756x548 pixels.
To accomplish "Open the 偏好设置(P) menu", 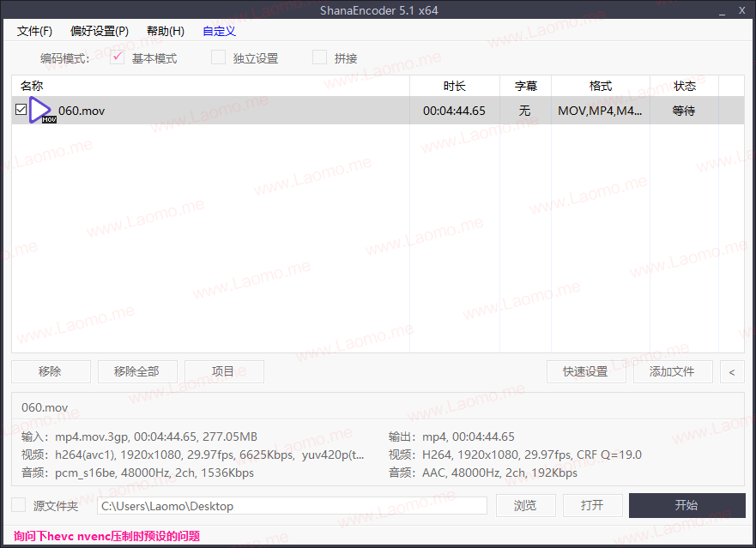I will pyautogui.click(x=100, y=32).
